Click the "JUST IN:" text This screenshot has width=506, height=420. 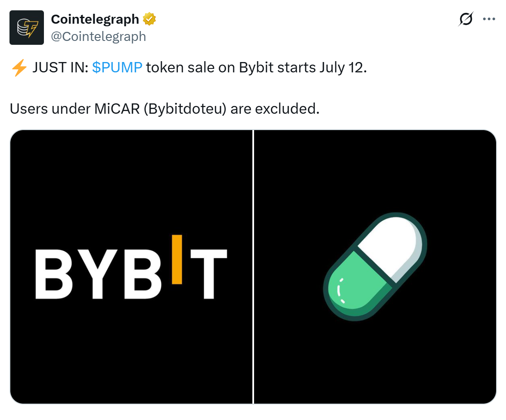[60, 68]
